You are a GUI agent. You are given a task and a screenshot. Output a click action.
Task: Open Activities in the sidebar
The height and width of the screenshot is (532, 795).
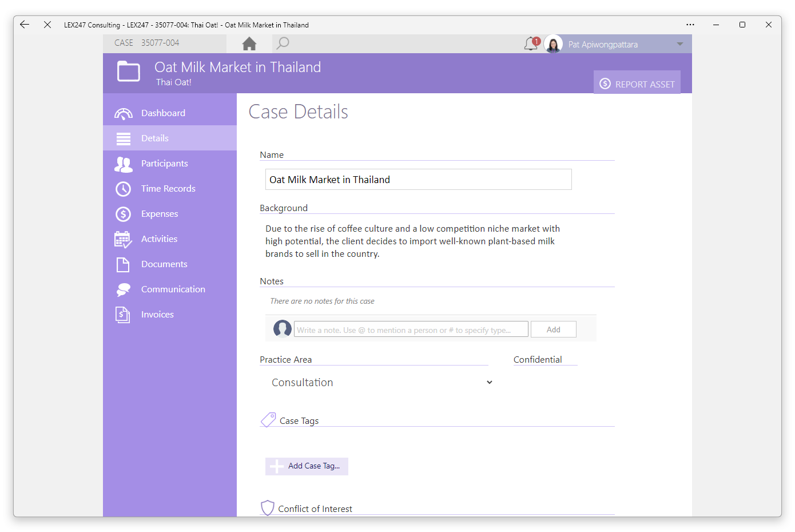170,239
